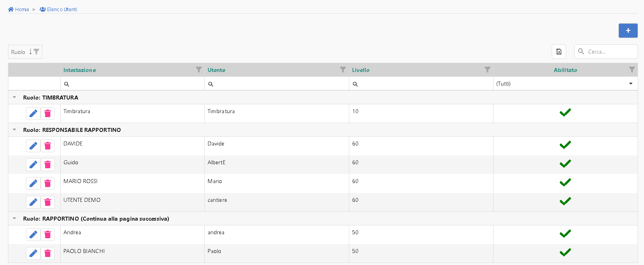Click trash icon for MARIO ROSSI
The image size is (644, 265).
tap(48, 183)
